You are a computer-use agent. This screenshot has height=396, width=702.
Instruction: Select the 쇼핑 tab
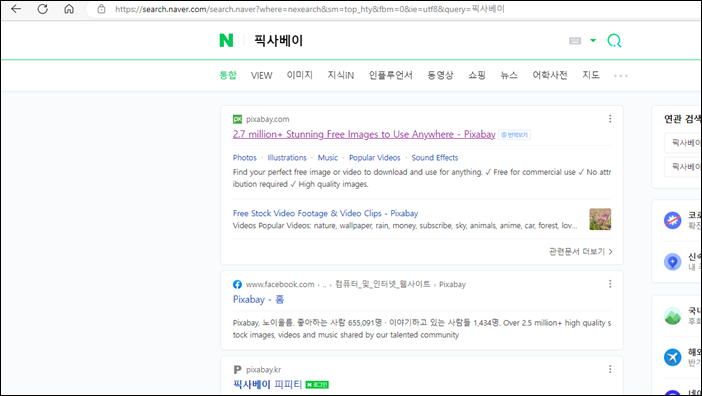pos(477,75)
